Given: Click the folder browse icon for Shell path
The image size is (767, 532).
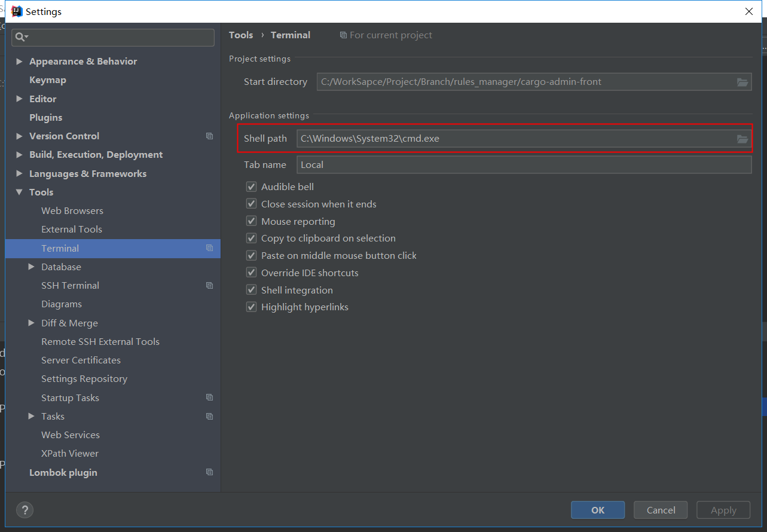Looking at the screenshot, I should pyautogui.click(x=742, y=139).
